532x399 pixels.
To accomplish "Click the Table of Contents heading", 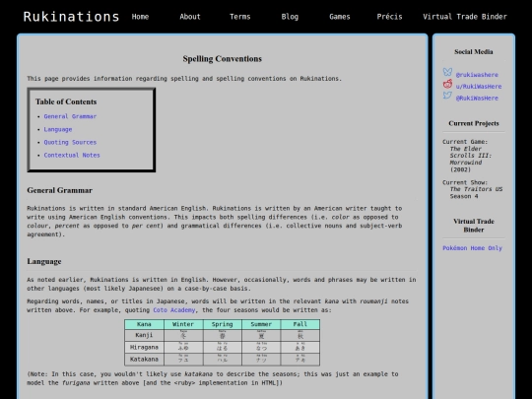I will tap(66, 101).
